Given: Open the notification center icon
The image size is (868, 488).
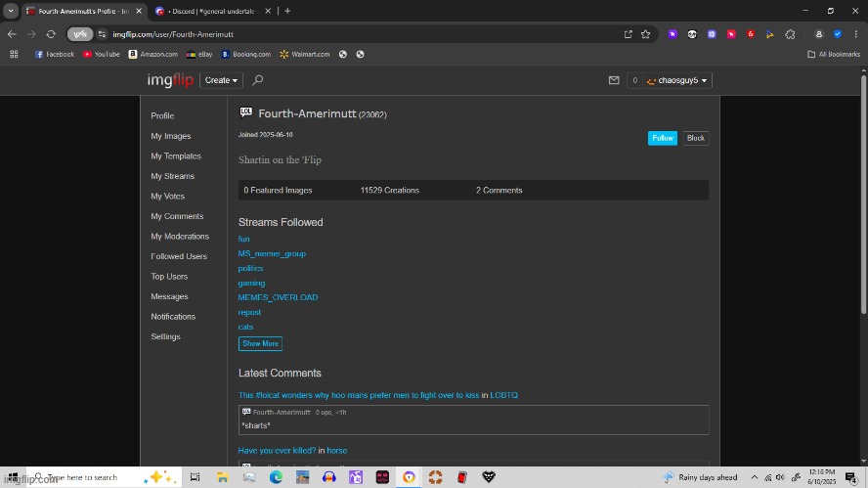Looking at the screenshot, I should coord(851,477).
